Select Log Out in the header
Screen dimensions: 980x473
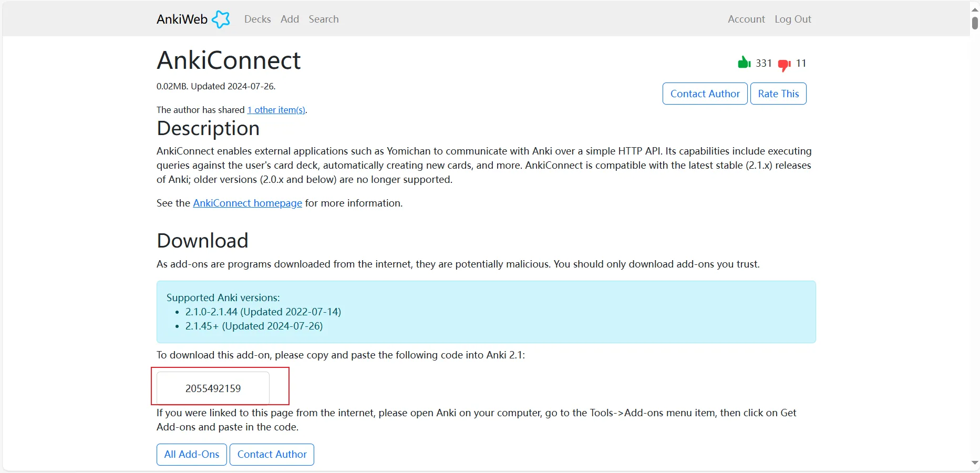tap(793, 19)
